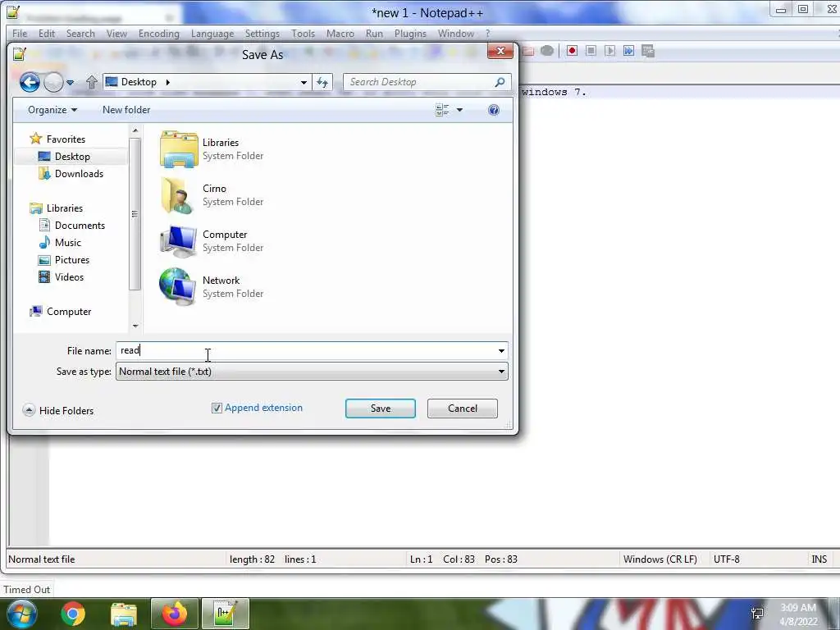Viewport: 840px width, 630px height.
Task: Click INS indicator in status bar
Action: click(x=819, y=559)
